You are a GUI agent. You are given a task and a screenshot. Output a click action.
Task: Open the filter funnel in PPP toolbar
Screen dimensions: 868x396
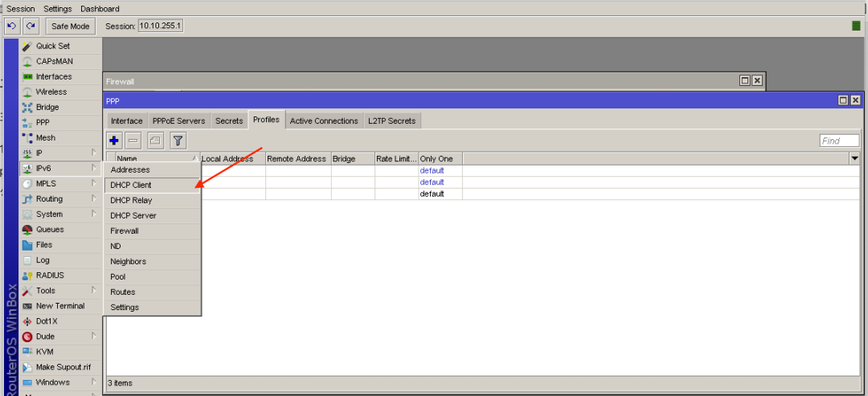pos(178,141)
